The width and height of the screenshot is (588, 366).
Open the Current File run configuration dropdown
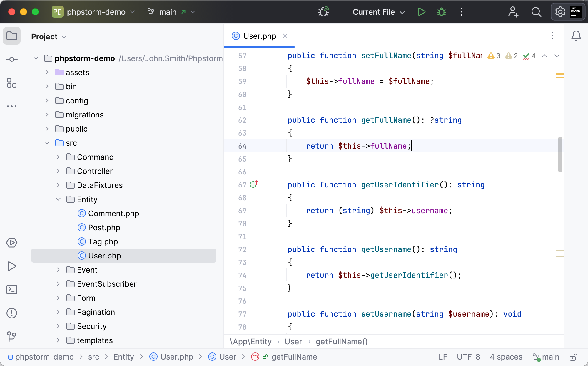coord(379,12)
